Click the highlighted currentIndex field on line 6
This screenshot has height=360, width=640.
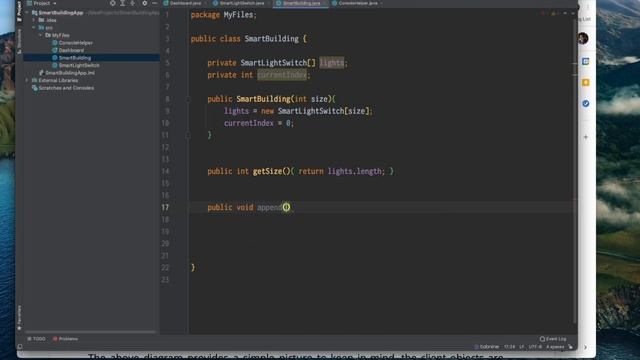[x=282, y=75]
